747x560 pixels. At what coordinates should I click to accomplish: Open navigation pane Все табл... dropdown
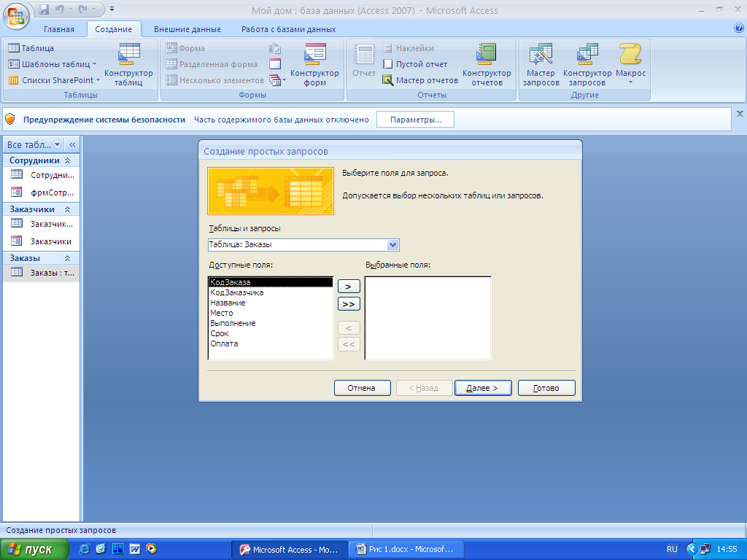point(57,144)
